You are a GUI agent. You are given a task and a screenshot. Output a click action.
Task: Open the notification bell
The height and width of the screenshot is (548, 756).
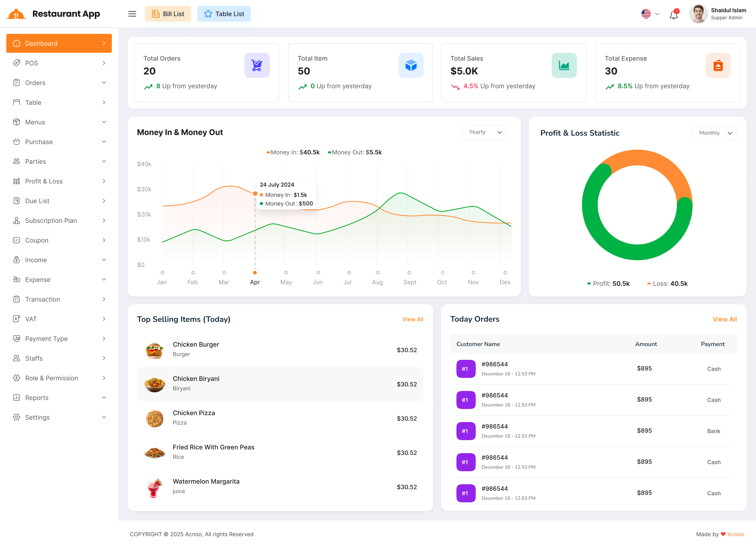coord(674,15)
